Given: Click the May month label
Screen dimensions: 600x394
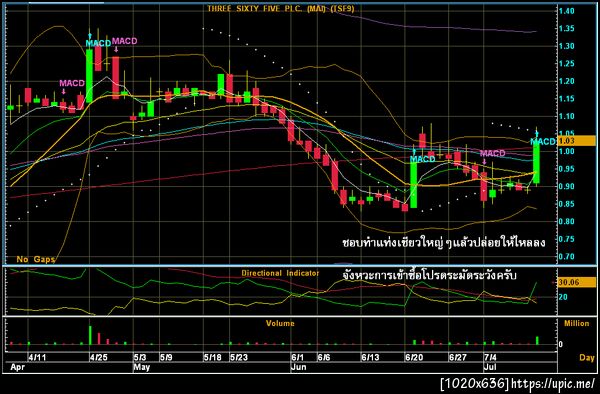Looking at the screenshot, I should pos(142,367).
